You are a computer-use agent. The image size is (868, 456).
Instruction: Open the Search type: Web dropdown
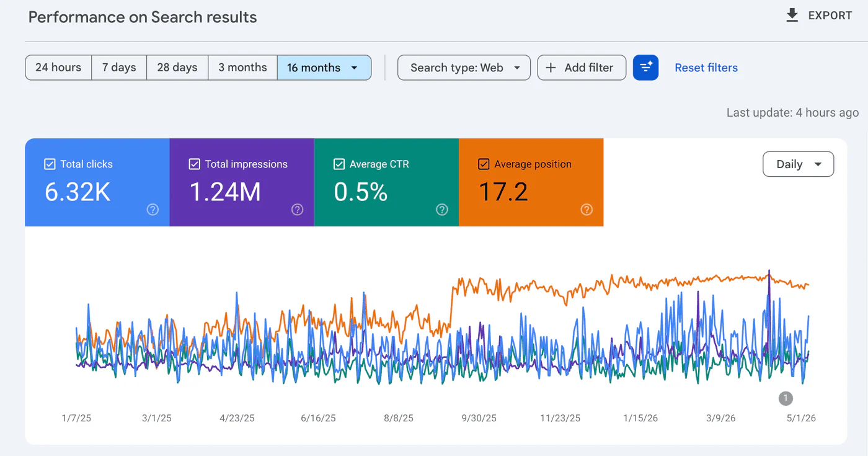(464, 68)
